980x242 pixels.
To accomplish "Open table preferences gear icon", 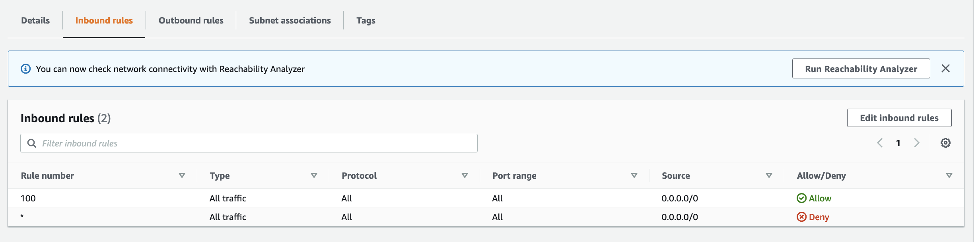I will pyautogui.click(x=945, y=143).
